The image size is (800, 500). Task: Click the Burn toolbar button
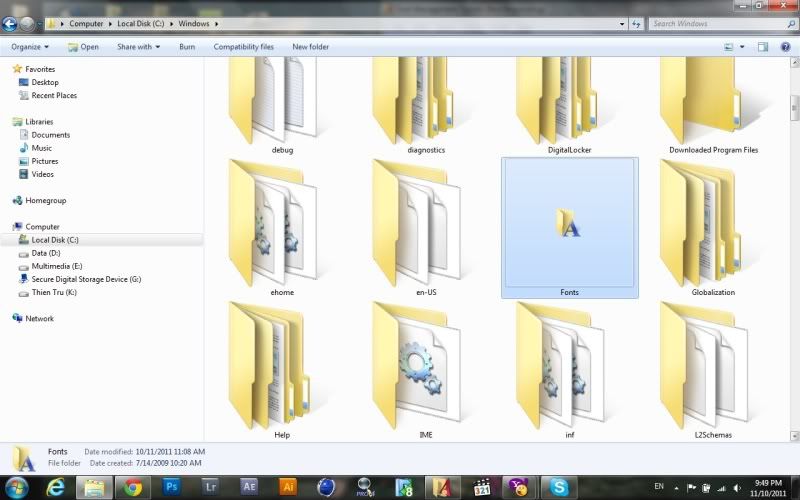tap(187, 46)
